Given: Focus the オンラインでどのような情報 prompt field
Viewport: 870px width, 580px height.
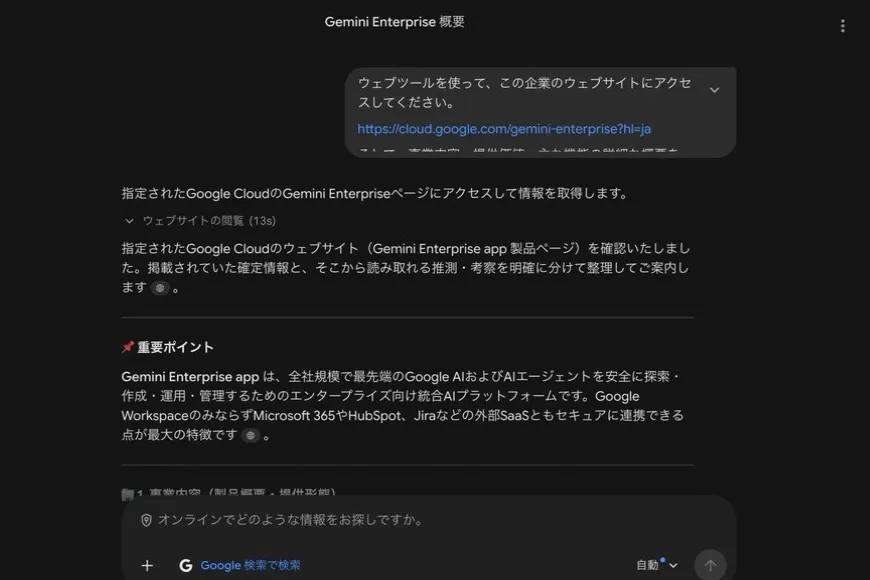Looking at the screenshot, I should [x=428, y=520].
